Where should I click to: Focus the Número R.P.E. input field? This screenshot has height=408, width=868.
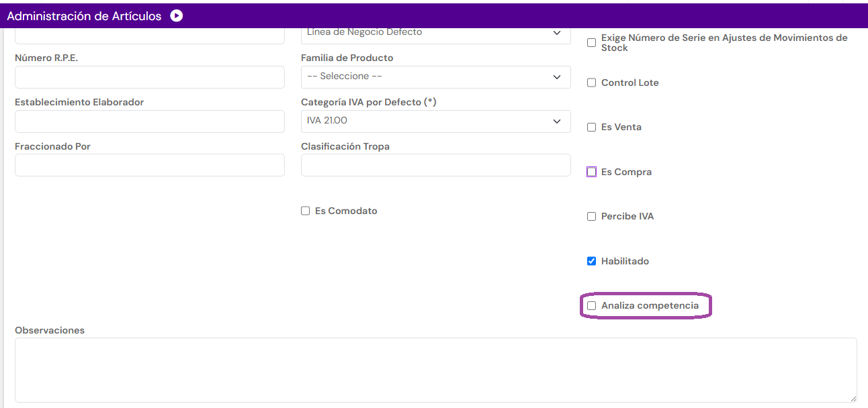click(150, 77)
